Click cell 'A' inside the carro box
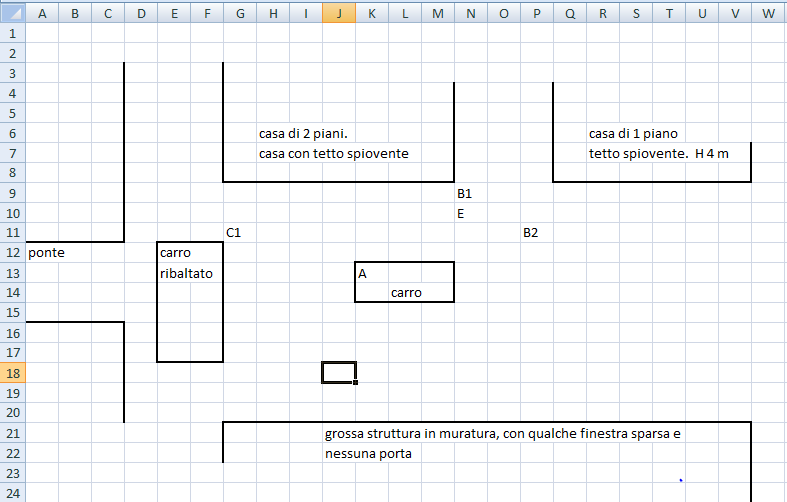This screenshot has width=787, height=502. coord(363,273)
